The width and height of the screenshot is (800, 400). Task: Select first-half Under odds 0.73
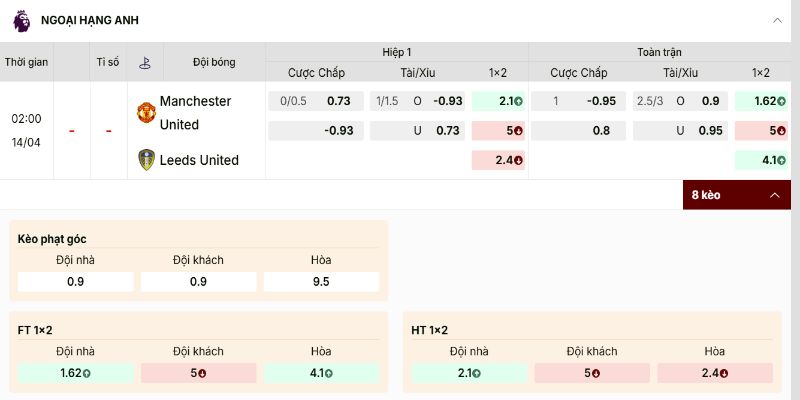tap(417, 131)
